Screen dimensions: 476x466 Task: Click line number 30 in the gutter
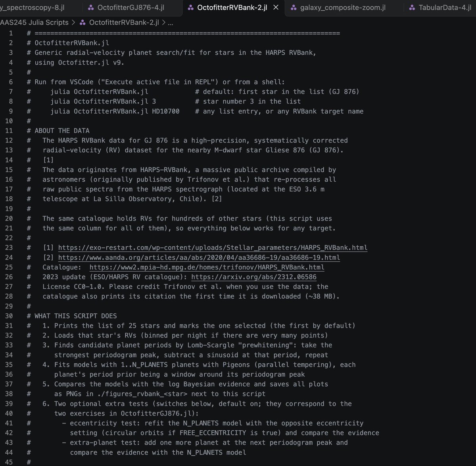click(x=9, y=316)
